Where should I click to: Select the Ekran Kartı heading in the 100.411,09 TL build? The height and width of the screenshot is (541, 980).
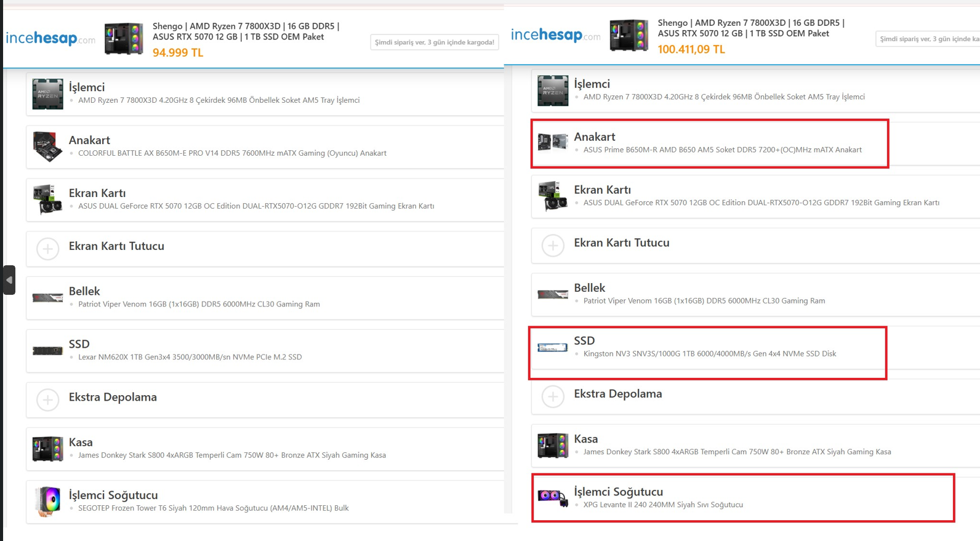[603, 190]
